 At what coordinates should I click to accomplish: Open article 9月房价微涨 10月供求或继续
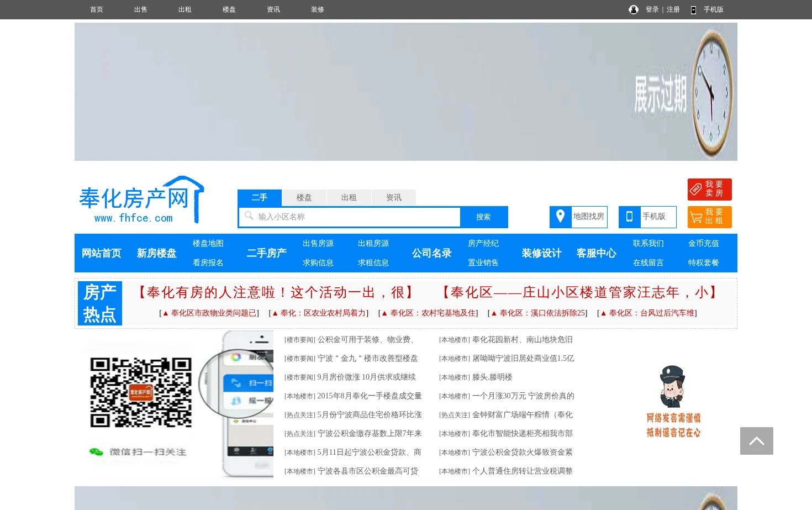pyautogui.click(x=367, y=377)
